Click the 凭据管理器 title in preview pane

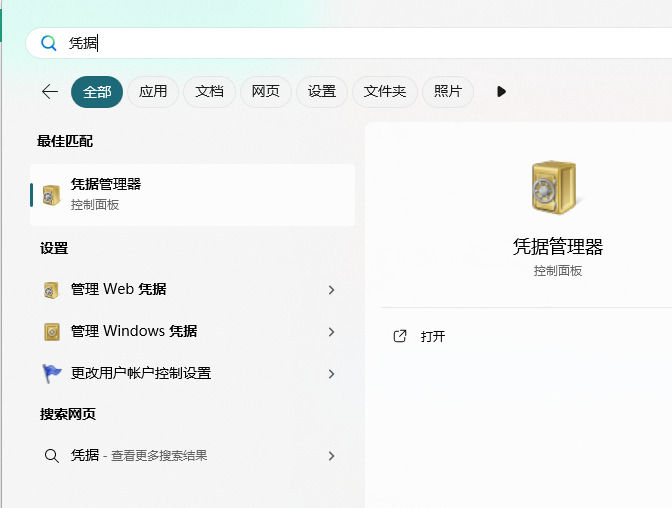558,247
